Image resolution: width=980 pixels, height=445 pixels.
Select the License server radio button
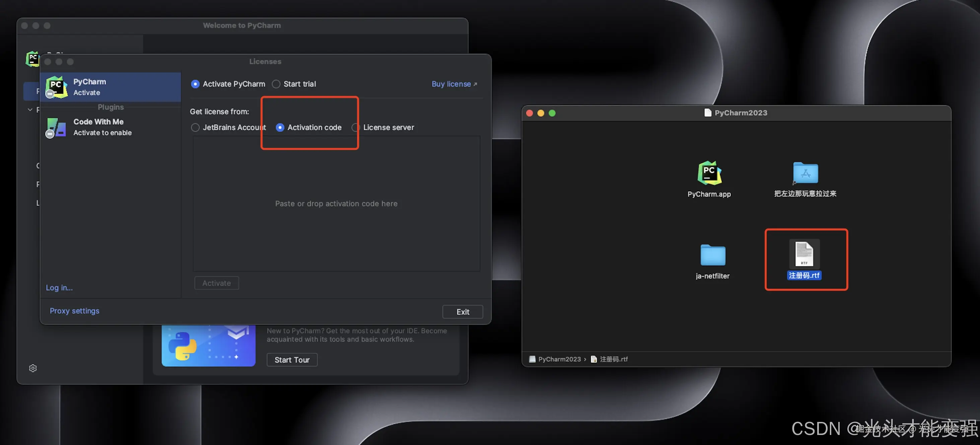tap(355, 127)
